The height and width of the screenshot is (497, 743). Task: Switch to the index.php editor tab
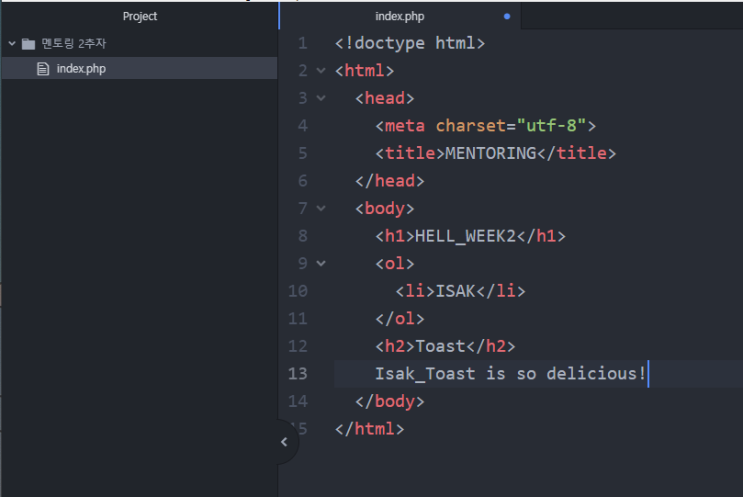pos(400,16)
